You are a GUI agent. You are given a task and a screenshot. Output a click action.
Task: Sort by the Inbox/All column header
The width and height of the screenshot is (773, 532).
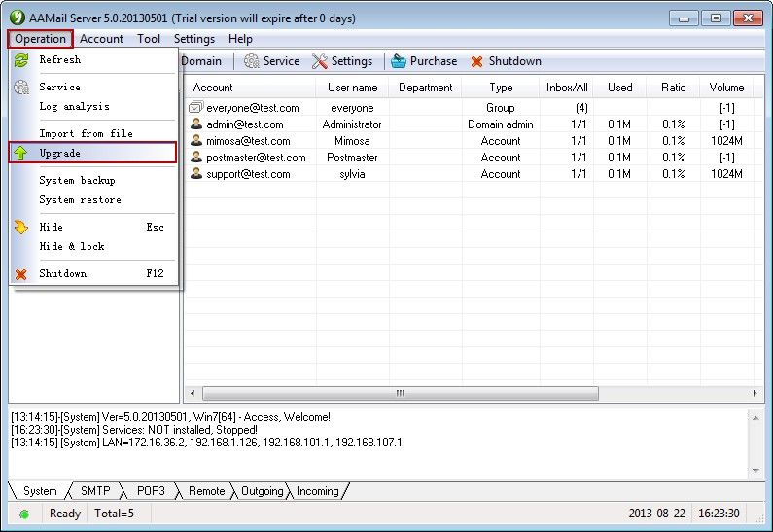(567, 88)
